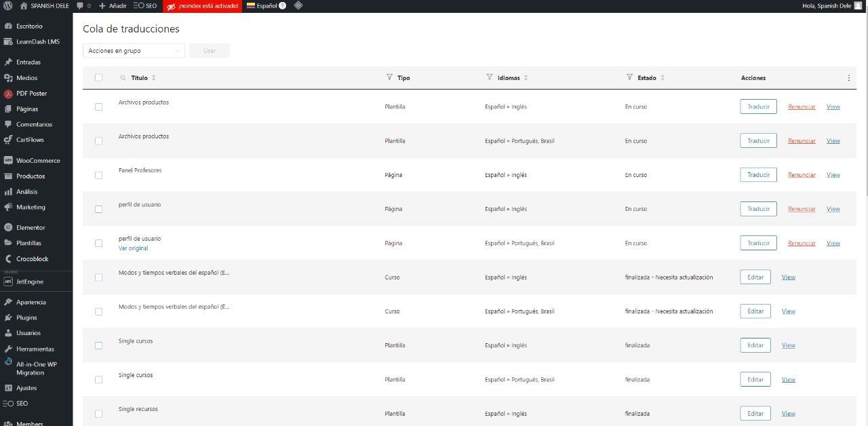Click the diamond-shaped icon in admin bar
Image resolution: width=868 pixels, height=426 pixels.
298,5
